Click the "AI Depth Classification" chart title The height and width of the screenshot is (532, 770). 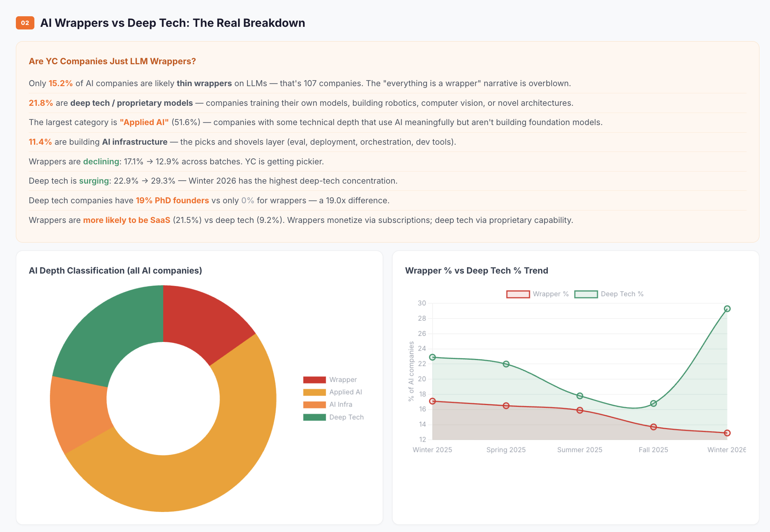tap(116, 271)
